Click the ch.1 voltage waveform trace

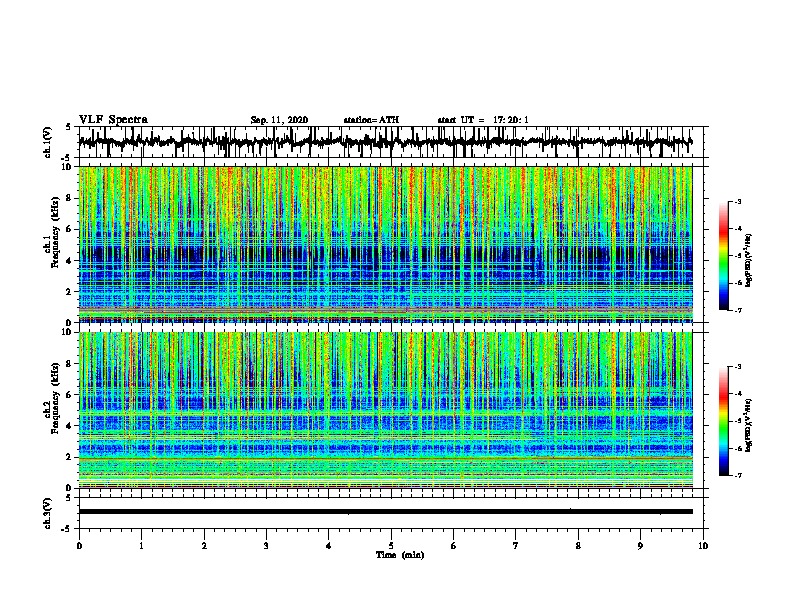[x=385, y=142]
